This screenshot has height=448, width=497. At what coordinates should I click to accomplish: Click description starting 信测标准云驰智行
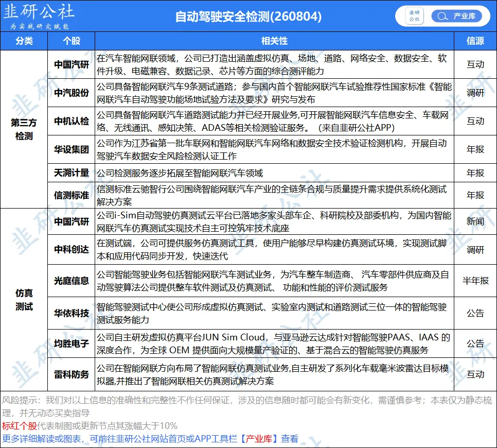pos(275,195)
